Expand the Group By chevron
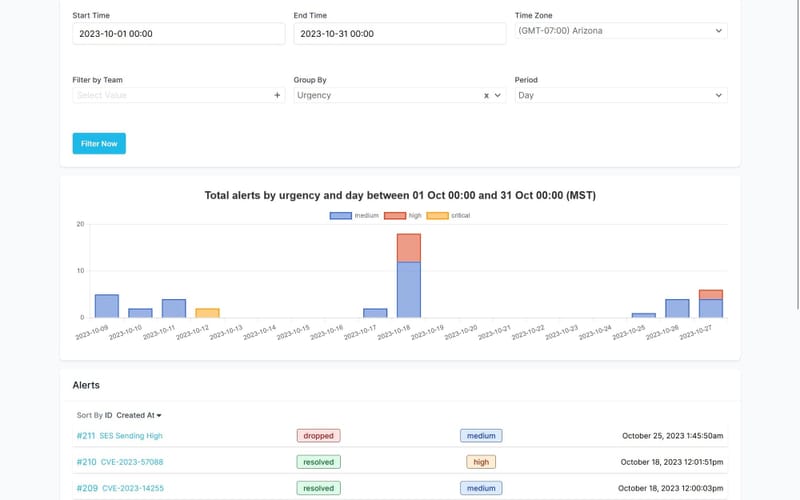 point(498,96)
